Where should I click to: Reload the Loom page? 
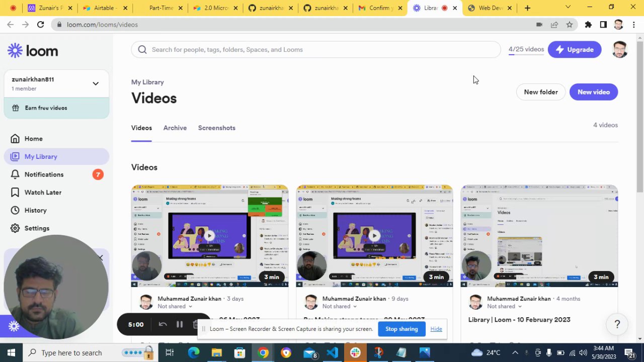[40, 24]
